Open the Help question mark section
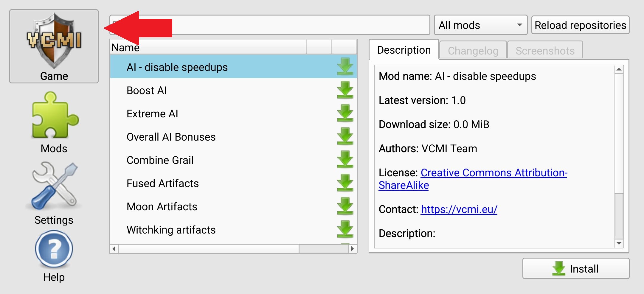 pos(54,256)
